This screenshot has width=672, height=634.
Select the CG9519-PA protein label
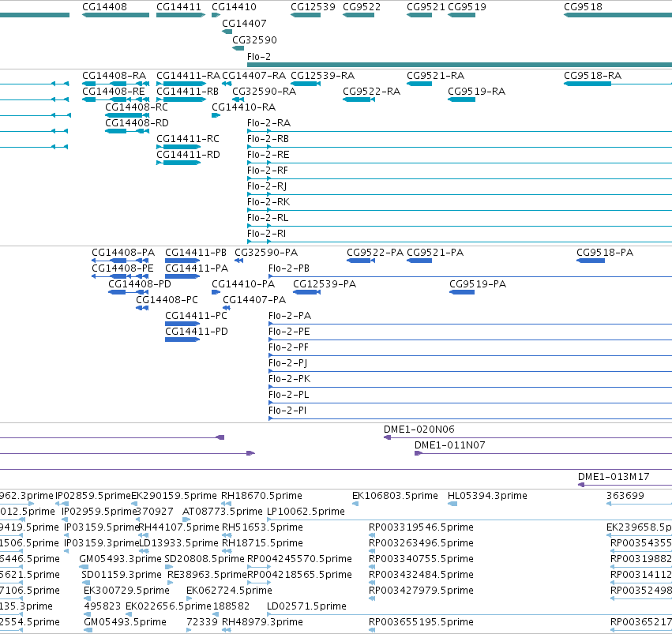(478, 284)
